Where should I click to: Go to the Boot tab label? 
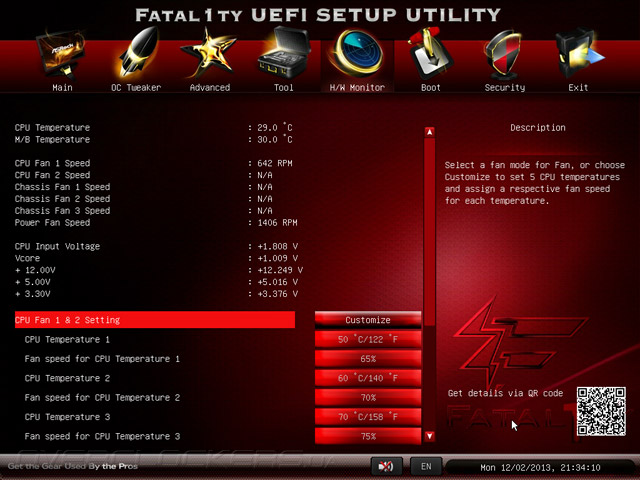[431, 87]
